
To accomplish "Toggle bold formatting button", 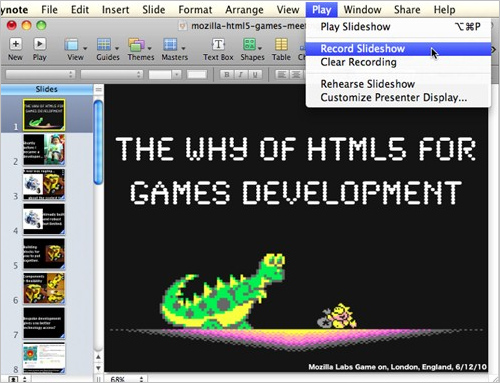I will click(227, 74).
